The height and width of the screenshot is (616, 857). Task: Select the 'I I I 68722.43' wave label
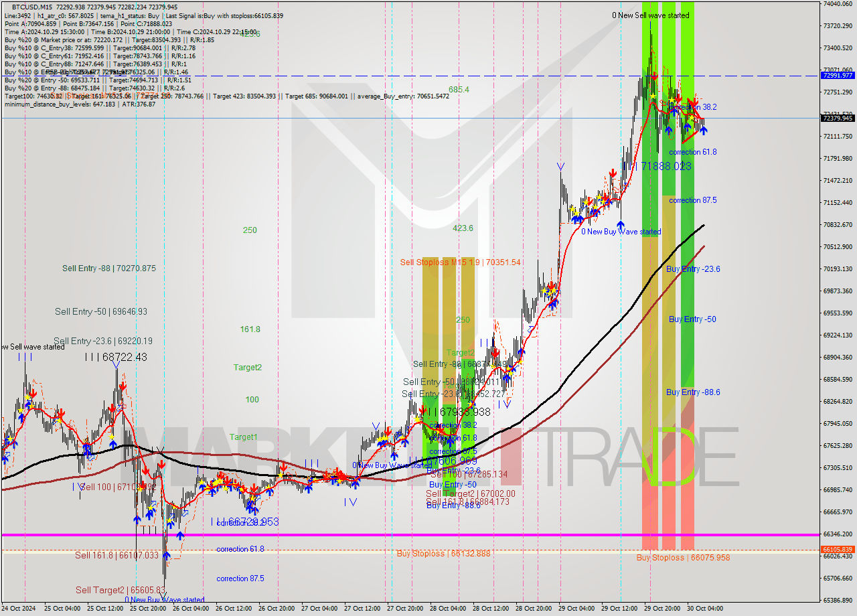coord(116,358)
